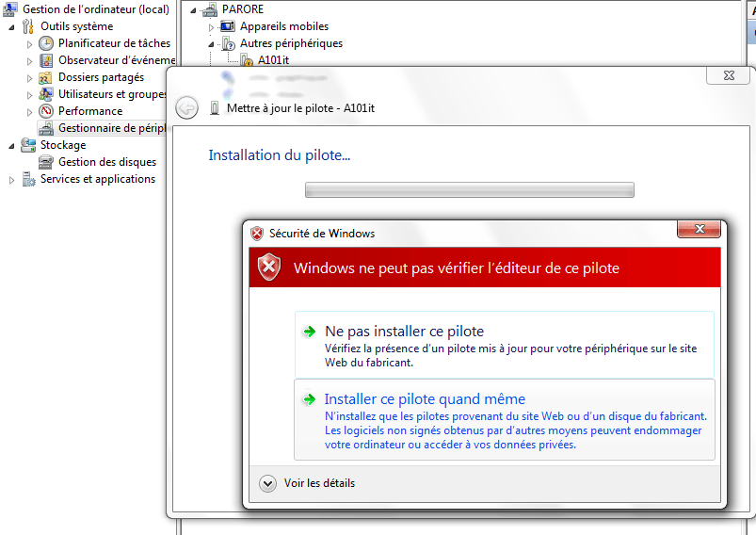Collapse the PARORE device tree

coord(193,10)
